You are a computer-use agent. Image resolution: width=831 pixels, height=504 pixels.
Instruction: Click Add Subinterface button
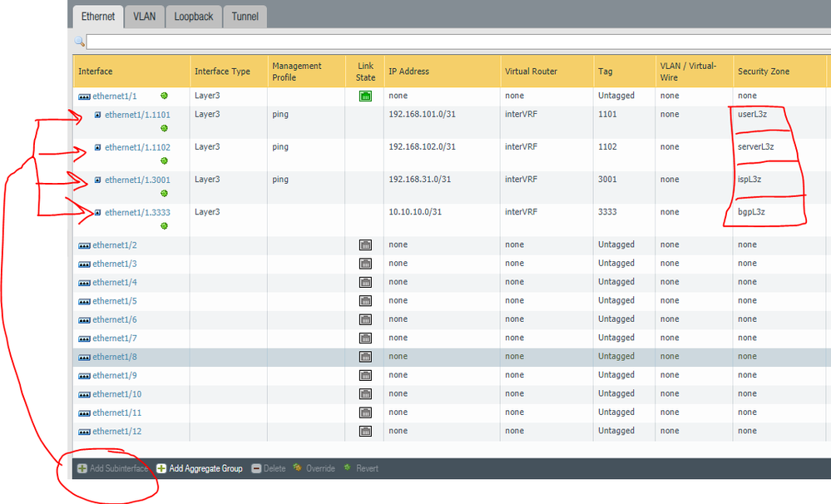pyautogui.click(x=112, y=469)
